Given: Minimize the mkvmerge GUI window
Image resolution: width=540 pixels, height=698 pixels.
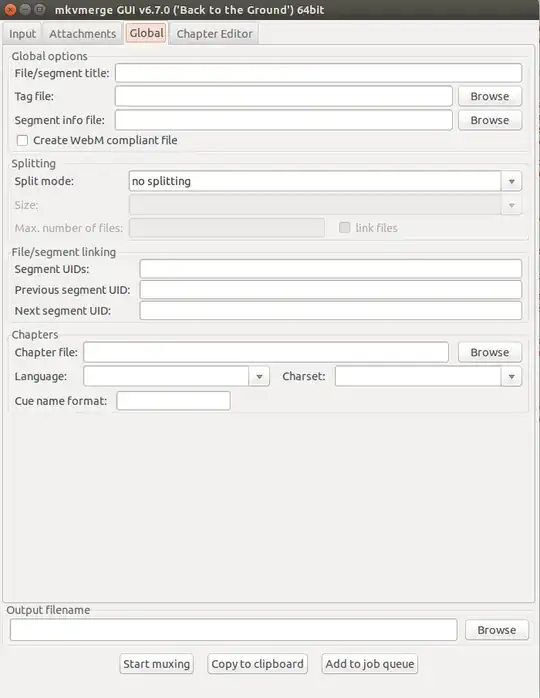Looking at the screenshot, I should [x=25, y=9].
